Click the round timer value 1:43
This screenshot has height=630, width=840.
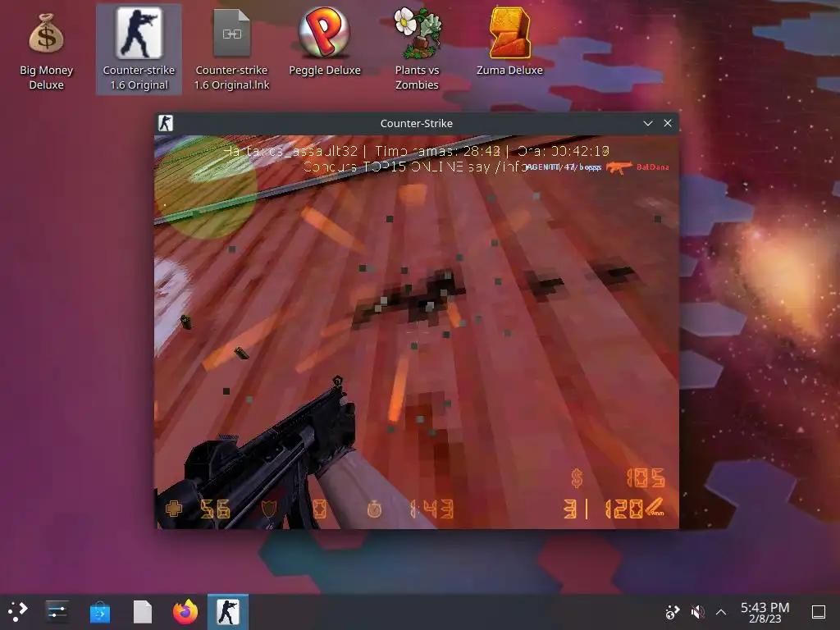(x=431, y=509)
